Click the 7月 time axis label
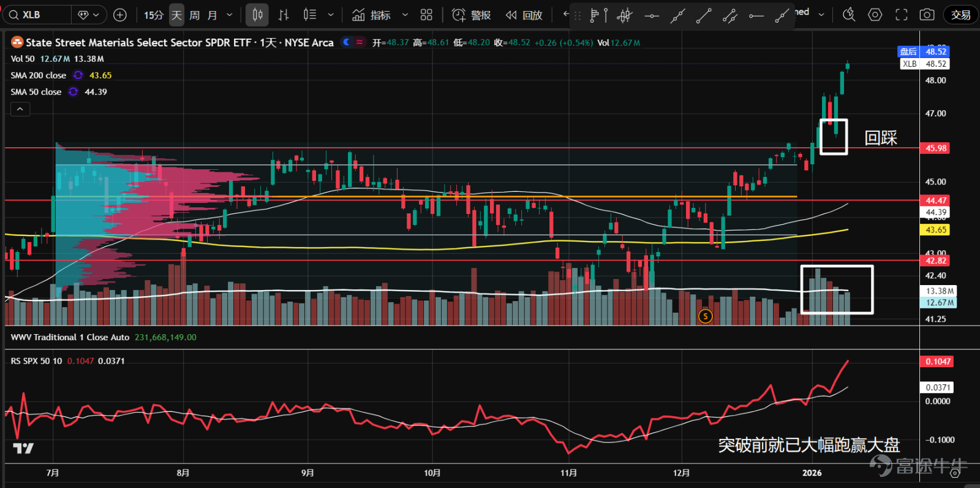The width and height of the screenshot is (980, 488). coord(53,473)
